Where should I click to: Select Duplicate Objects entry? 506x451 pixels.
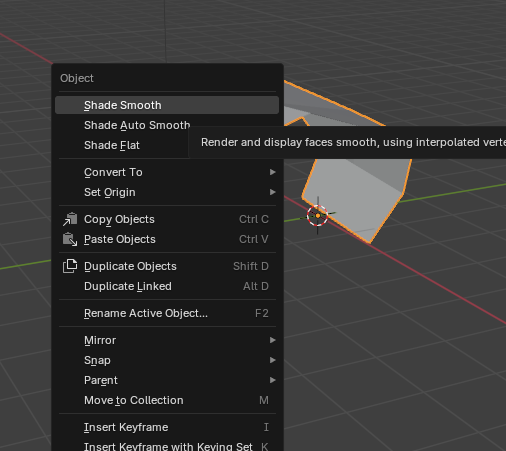(x=167, y=266)
